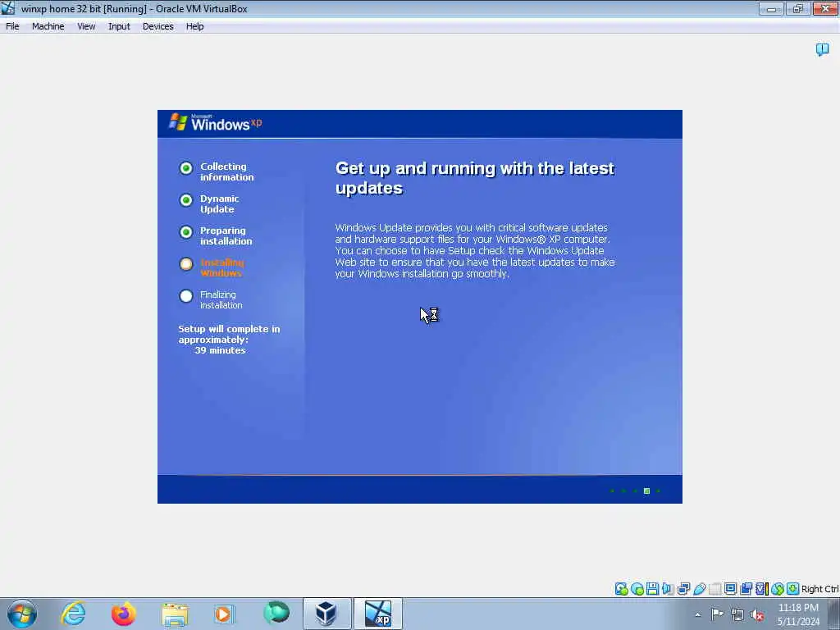The width and height of the screenshot is (840, 630).
Task: Open the Machine menu
Action: click(x=48, y=26)
